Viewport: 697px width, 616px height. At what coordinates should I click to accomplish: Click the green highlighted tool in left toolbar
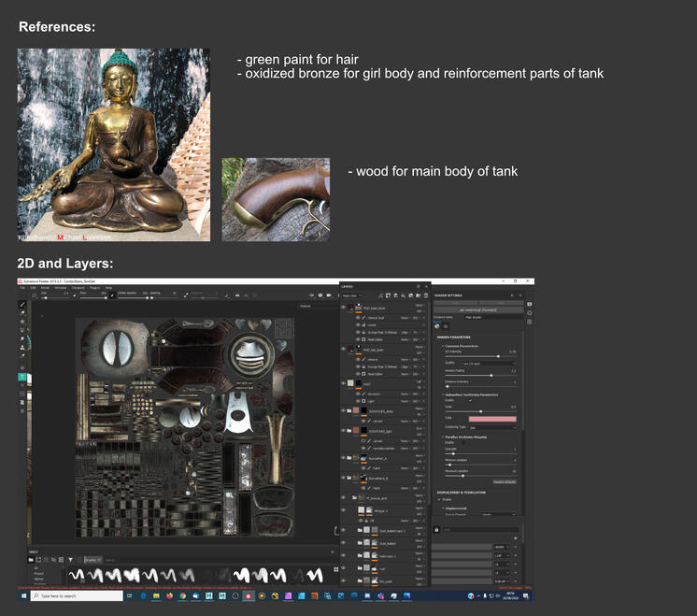22,377
